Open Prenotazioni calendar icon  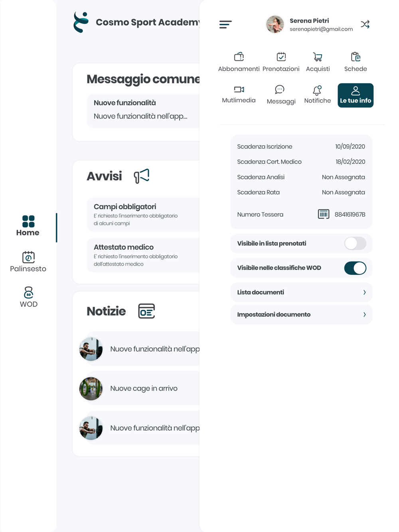click(281, 57)
